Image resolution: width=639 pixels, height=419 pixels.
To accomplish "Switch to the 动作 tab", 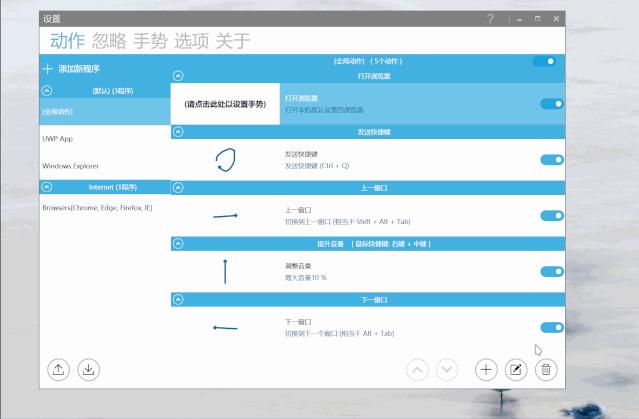I will click(x=67, y=41).
